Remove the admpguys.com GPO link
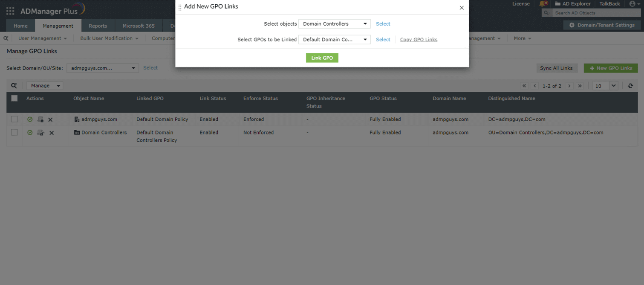This screenshot has width=644, height=285. [50, 120]
